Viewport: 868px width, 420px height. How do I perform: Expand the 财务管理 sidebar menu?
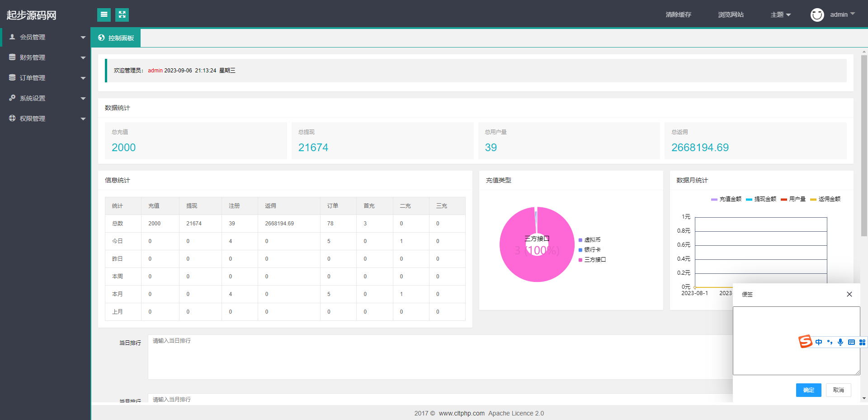[x=45, y=57]
